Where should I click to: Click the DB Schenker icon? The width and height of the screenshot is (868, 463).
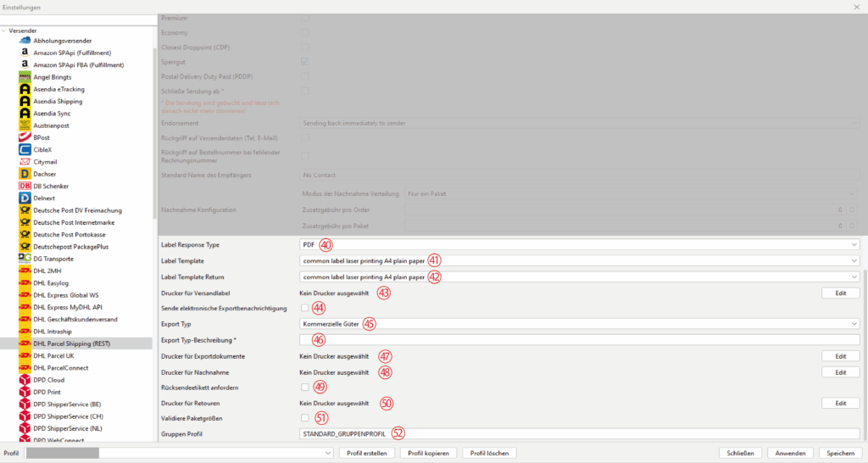click(x=25, y=186)
